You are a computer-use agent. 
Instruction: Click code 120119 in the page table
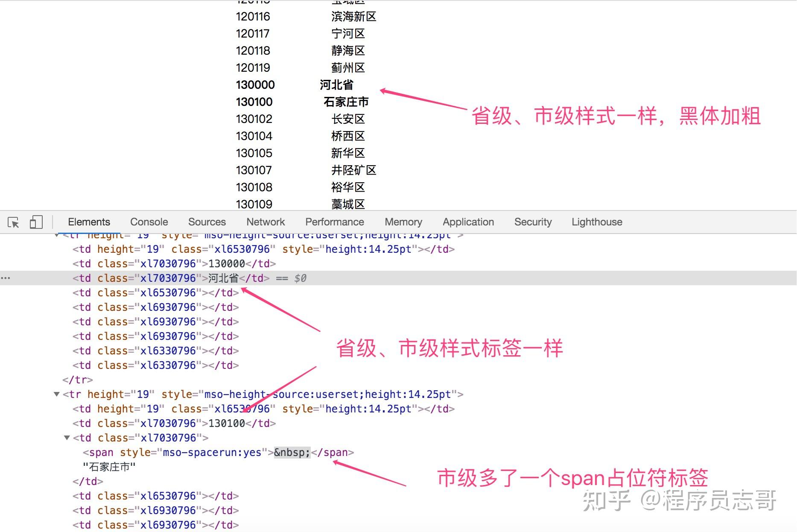tap(253, 67)
